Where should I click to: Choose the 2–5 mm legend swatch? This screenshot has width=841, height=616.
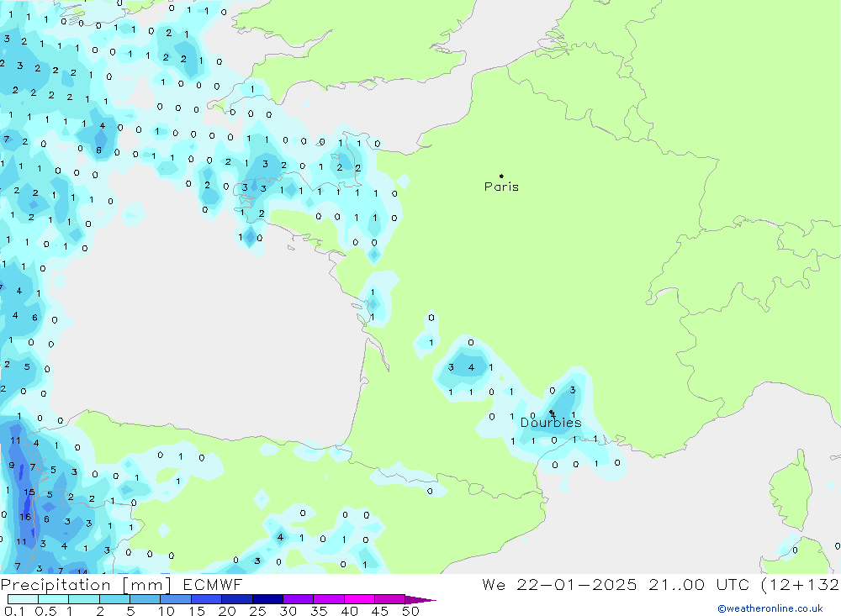(x=114, y=599)
